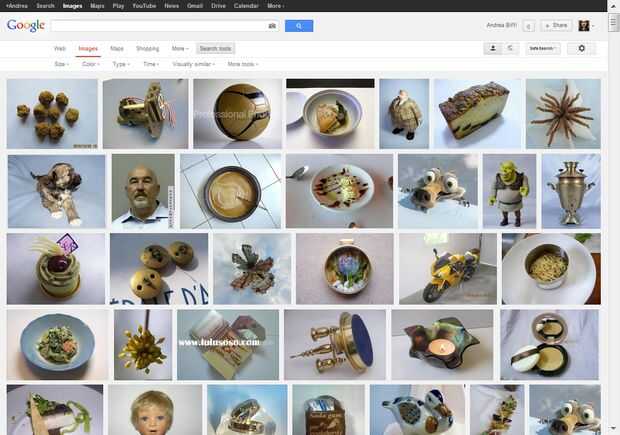Open Maps in the black bar
This screenshot has width=620, height=435.
pos(97,6)
